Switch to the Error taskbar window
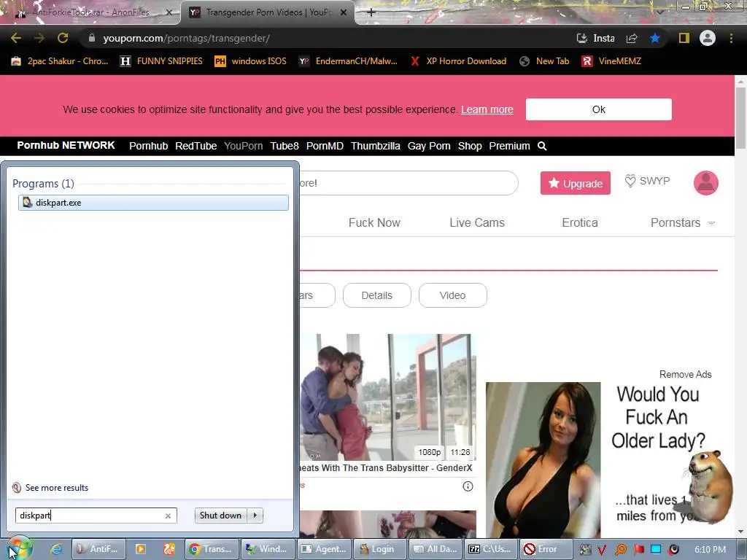The height and width of the screenshot is (560, 747). point(545,549)
